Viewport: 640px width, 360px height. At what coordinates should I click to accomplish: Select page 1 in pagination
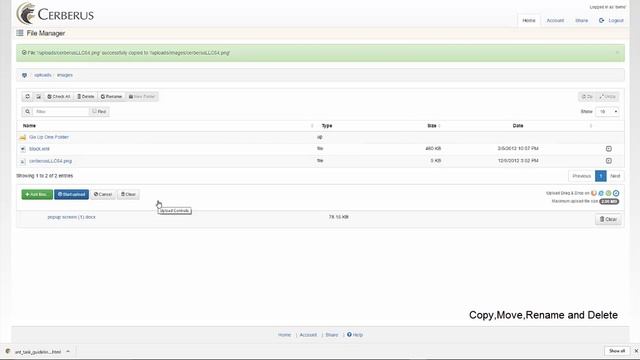coord(600,176)
